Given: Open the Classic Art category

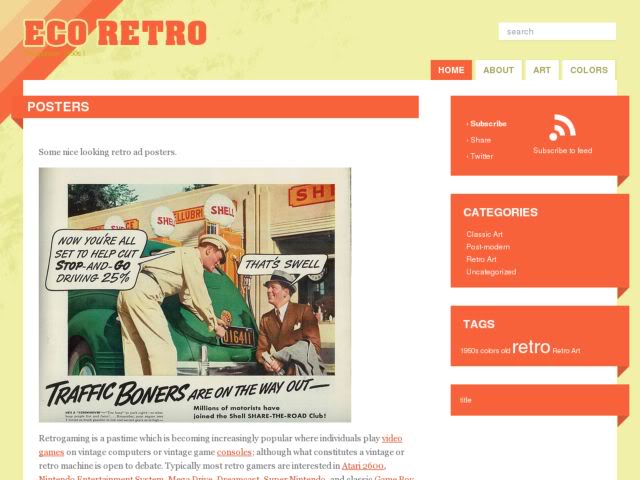Looking at the screenshot, I should pos(484,234).
